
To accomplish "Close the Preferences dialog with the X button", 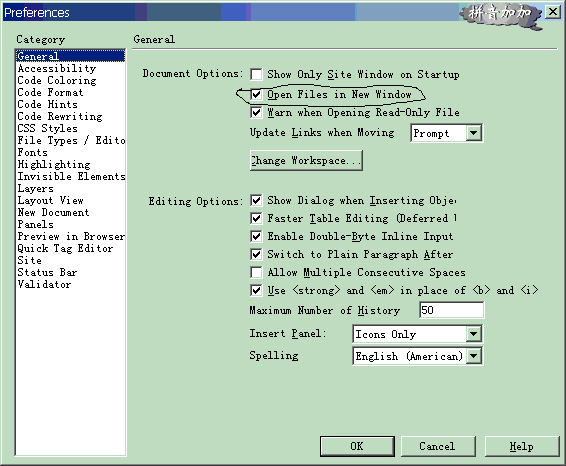I will coord(553,12).
